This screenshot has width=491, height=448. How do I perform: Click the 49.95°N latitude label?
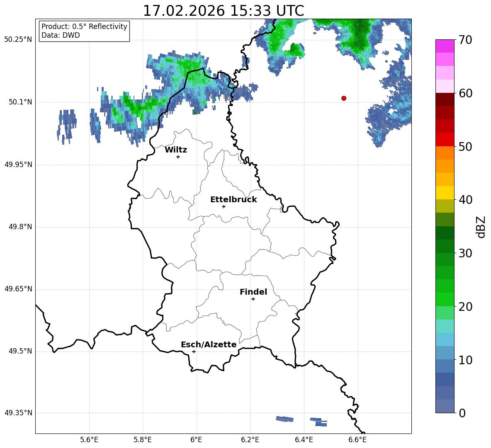click(18, 165)
